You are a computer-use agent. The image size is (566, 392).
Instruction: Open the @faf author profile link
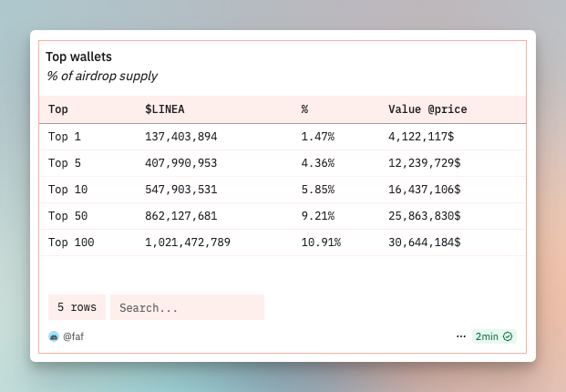click(73, 336)
